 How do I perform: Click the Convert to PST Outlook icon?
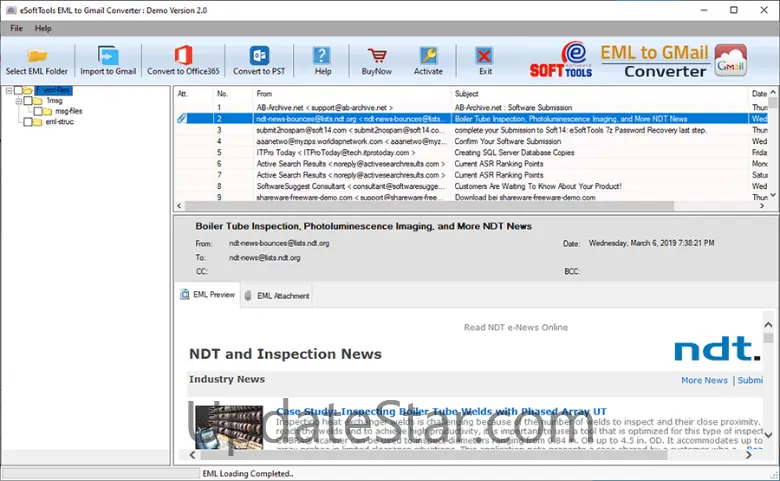tap(259, 55)
